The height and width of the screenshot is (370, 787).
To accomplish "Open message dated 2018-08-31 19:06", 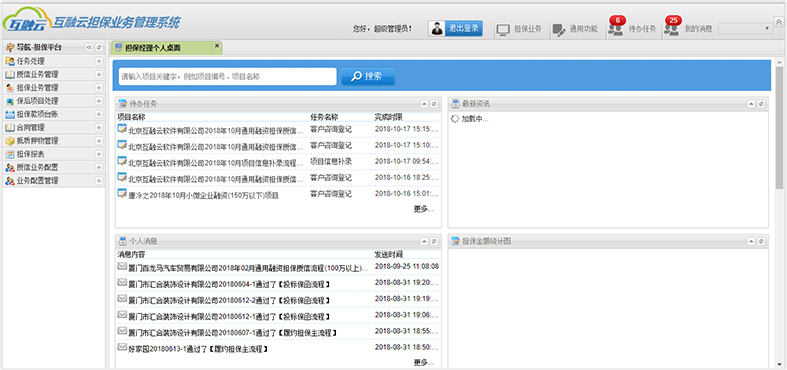I will (278, 316).
